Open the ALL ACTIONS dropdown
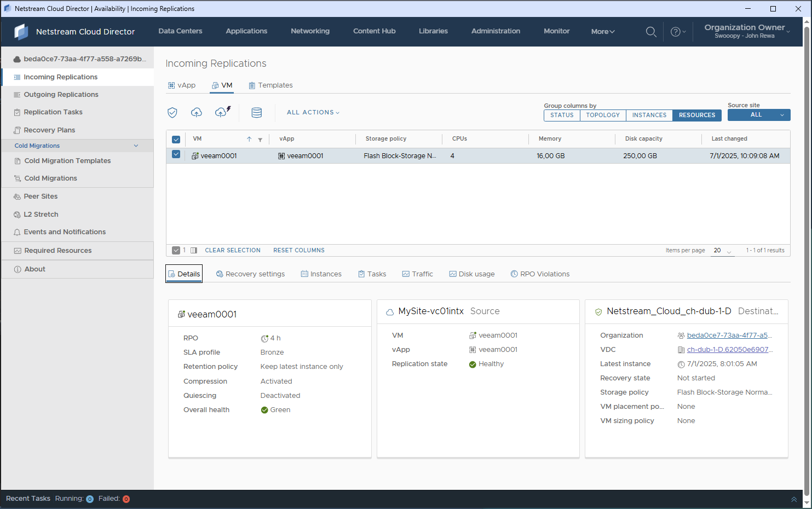 coord(313,112)
